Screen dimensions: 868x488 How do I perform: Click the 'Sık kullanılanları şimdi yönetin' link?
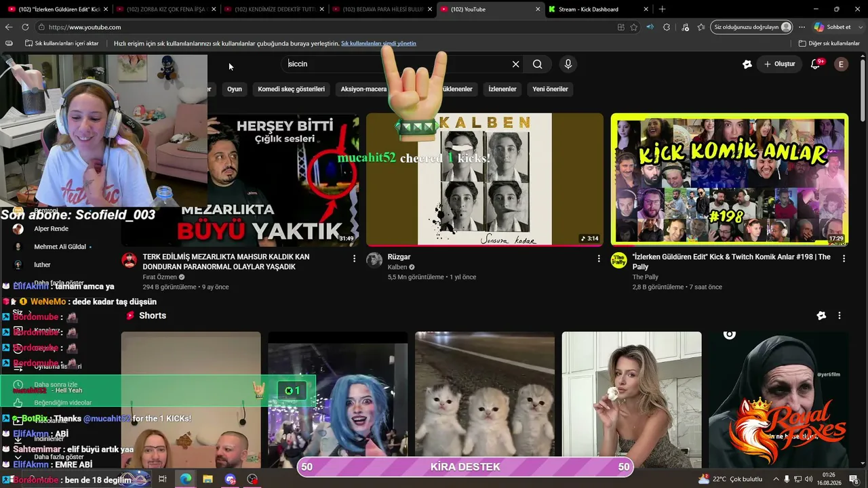pos(378,43)
